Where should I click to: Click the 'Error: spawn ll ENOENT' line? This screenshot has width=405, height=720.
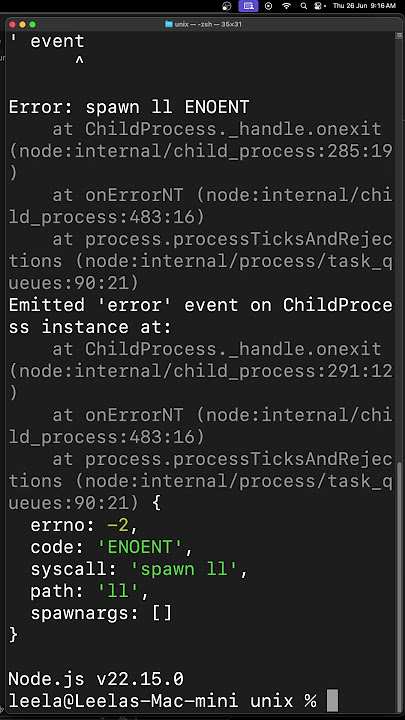[x=129, y=107]
